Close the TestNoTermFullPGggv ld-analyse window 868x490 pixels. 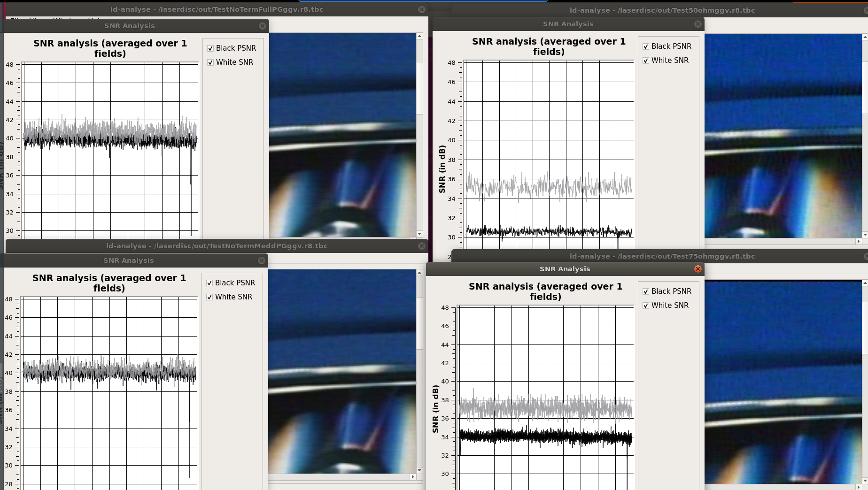422,9
